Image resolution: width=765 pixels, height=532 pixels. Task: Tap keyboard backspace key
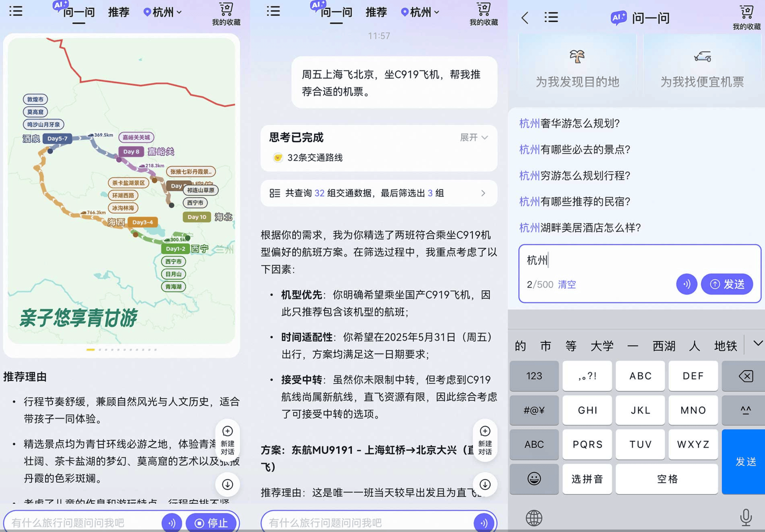point(744,376)
